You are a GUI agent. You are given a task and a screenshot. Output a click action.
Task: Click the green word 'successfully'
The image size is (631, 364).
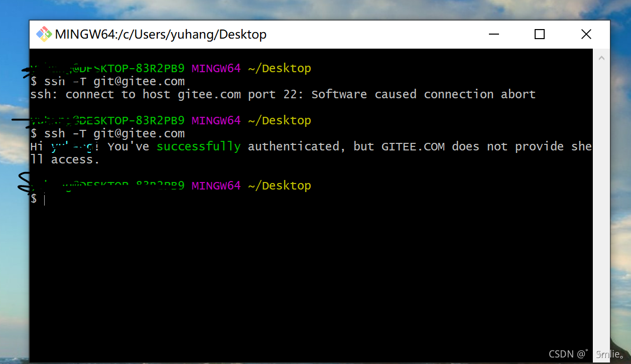point(199,146)
